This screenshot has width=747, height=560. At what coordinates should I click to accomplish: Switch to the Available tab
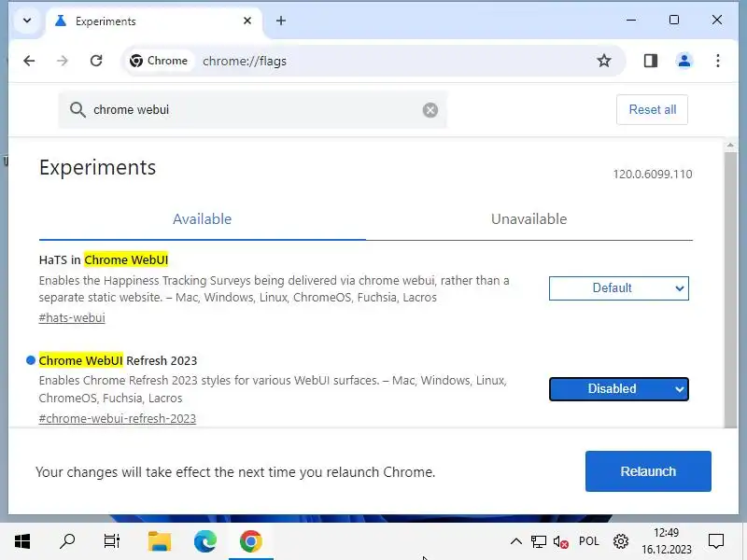[203, 219]
